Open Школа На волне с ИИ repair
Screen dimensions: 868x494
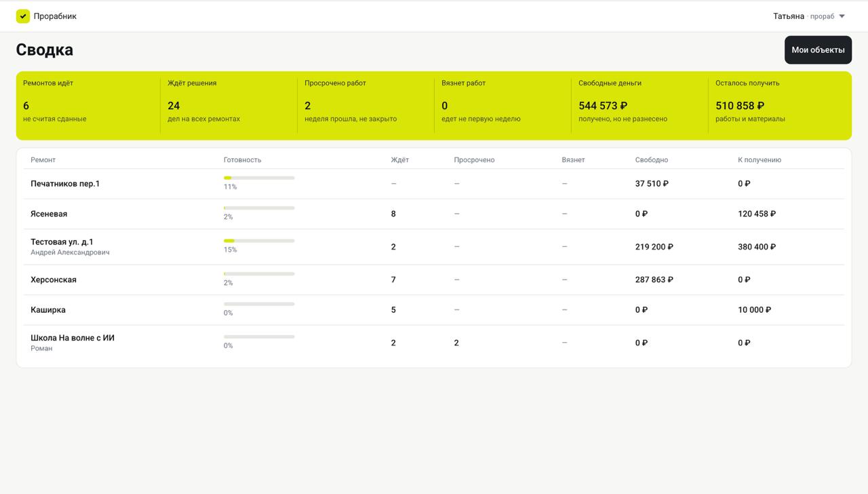tap(434, 343)
